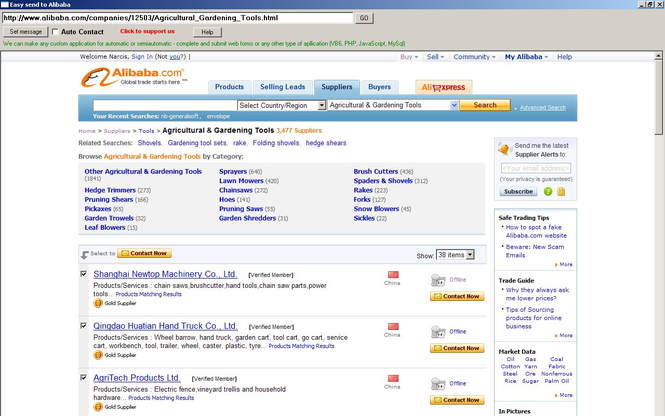Uncheck AgriTech Products supplier checkbox
Screen dimensions: 665x416
click(x=84, y=377)
